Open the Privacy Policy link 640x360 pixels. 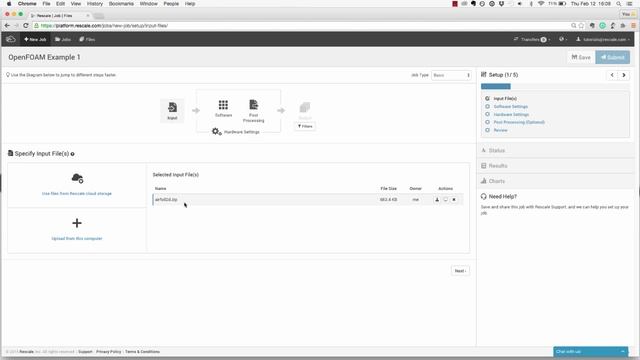click(x=109, y=351)
